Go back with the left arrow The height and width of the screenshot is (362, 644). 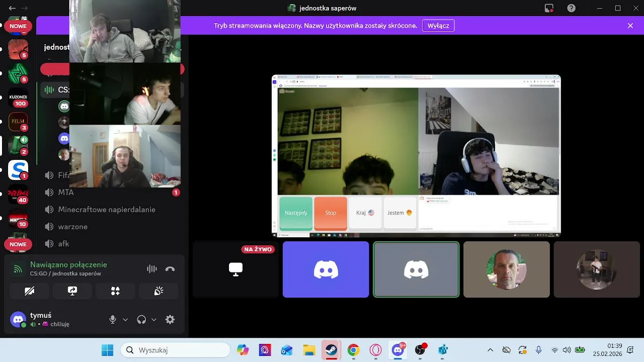pos(12,8)
